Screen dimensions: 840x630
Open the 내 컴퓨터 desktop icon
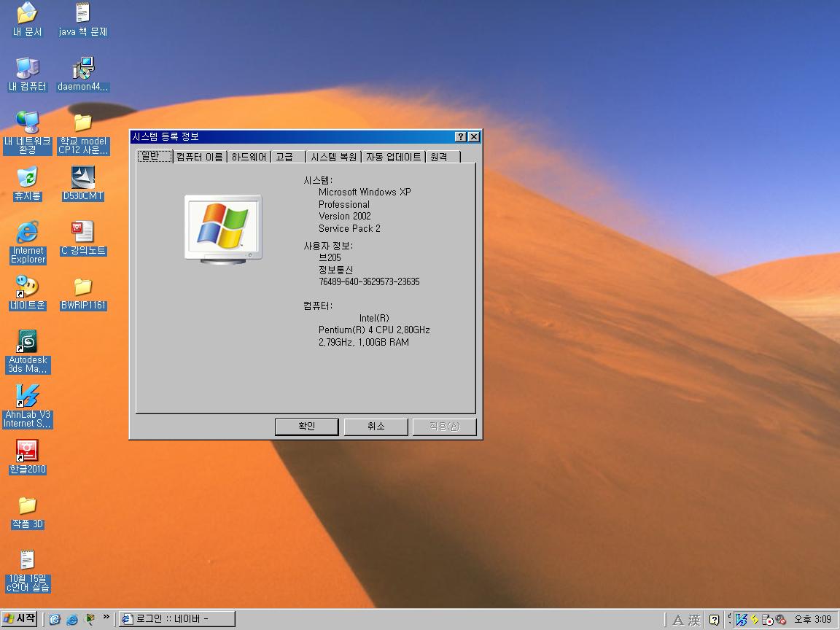(x=28, y=69)
